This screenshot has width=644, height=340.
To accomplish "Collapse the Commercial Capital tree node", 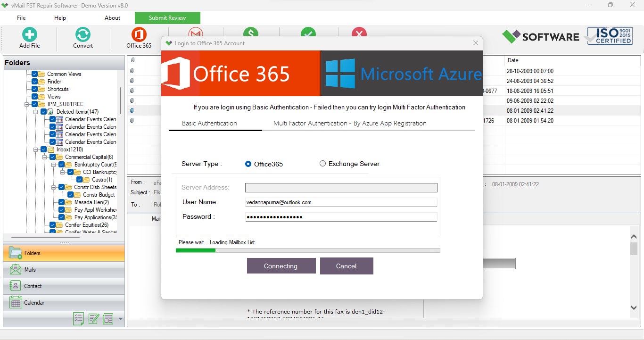I will (x=45, y=157).
